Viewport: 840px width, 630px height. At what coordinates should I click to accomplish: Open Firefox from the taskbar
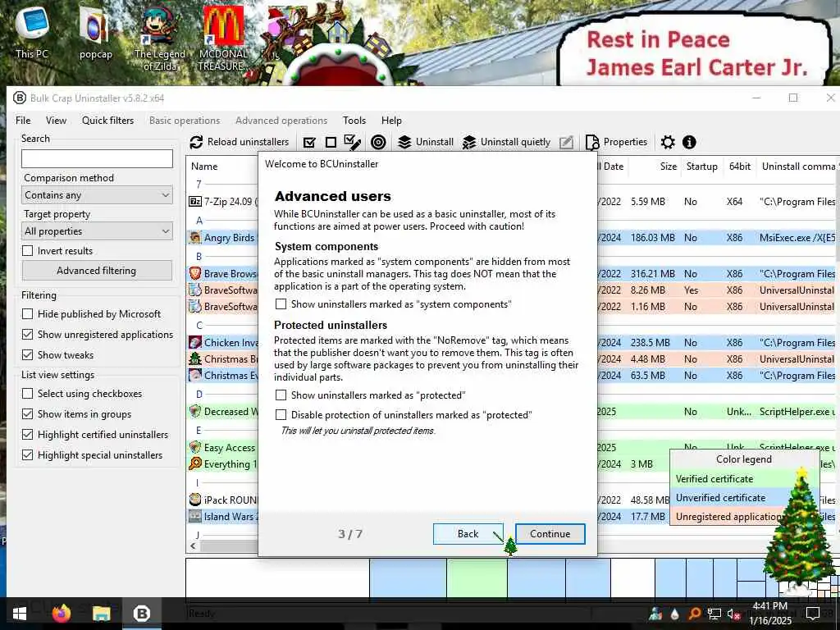(x=61, y=613)
